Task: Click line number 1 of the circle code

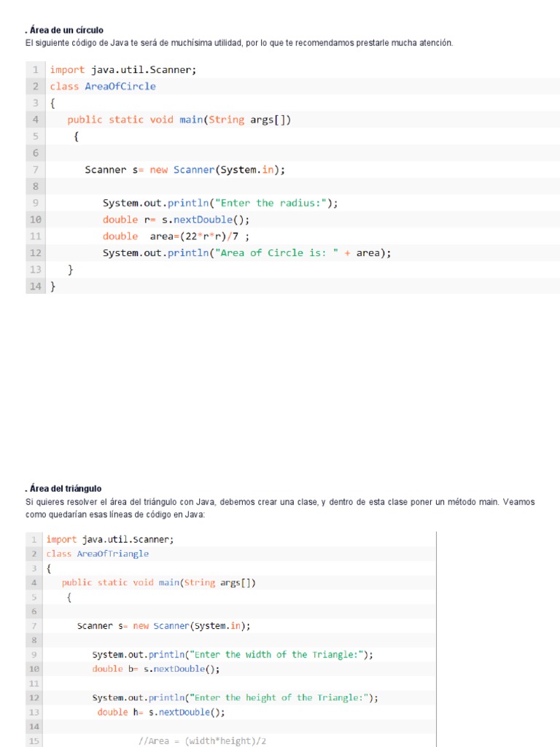Action: [x=35, y=70]
